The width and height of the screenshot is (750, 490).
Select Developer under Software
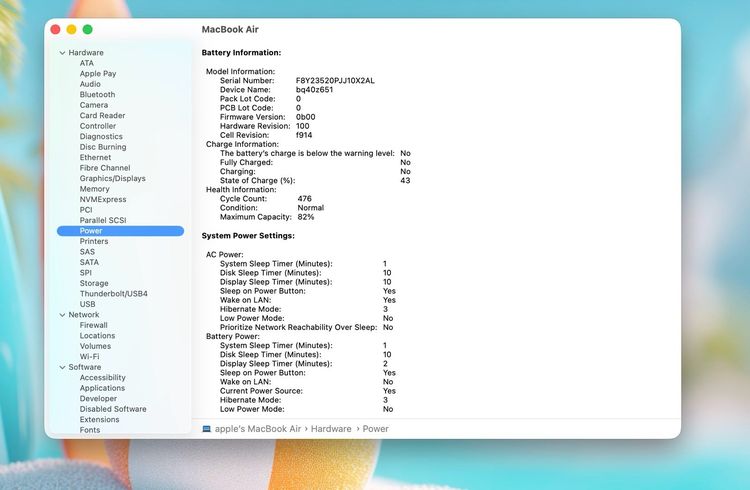pyautogui.click(x=98, y=399)
